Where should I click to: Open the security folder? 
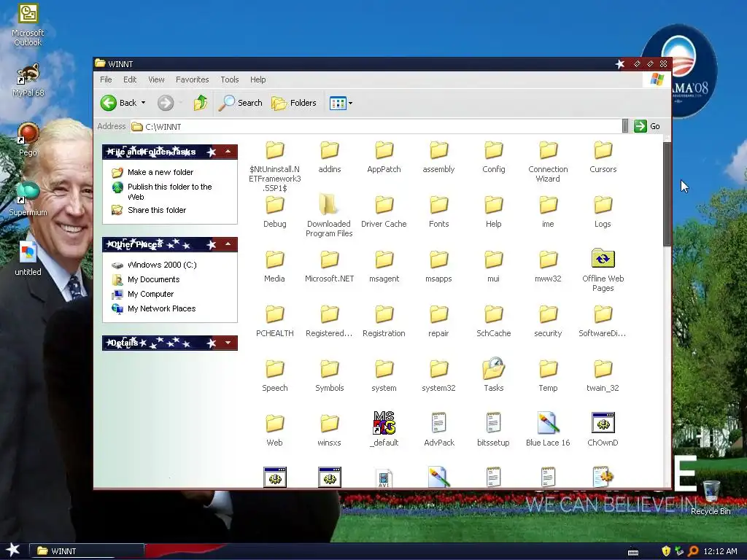548,322
